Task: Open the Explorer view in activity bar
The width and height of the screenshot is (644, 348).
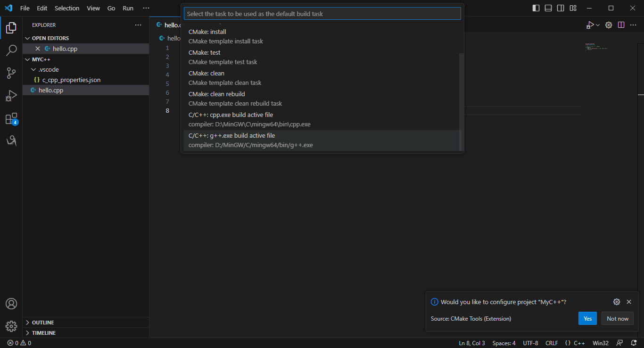Action: 11,28
